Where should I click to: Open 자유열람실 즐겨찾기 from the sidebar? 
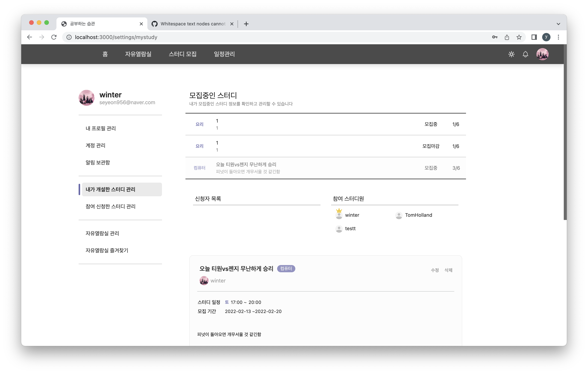[x=107, y=250]
